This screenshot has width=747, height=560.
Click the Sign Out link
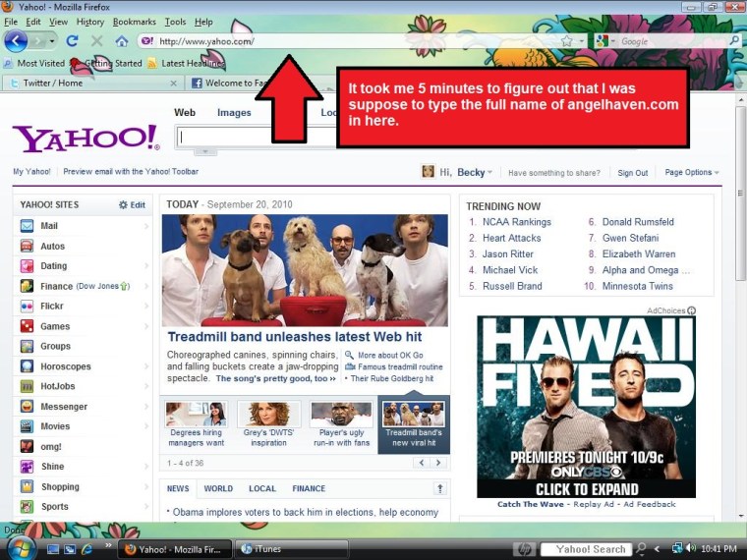click(x=632, y=173)
